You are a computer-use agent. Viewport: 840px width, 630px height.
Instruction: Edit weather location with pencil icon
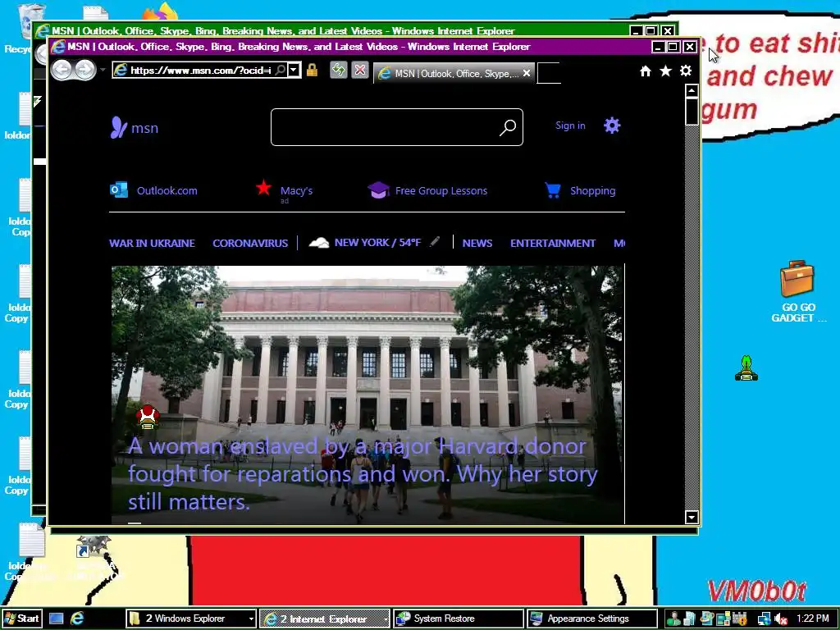435,242
